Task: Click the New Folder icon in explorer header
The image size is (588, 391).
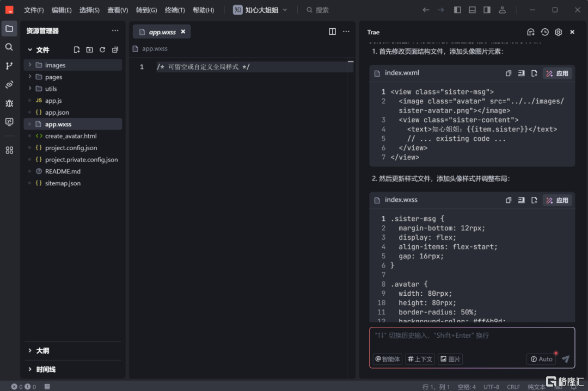Action: pos(90,50)
